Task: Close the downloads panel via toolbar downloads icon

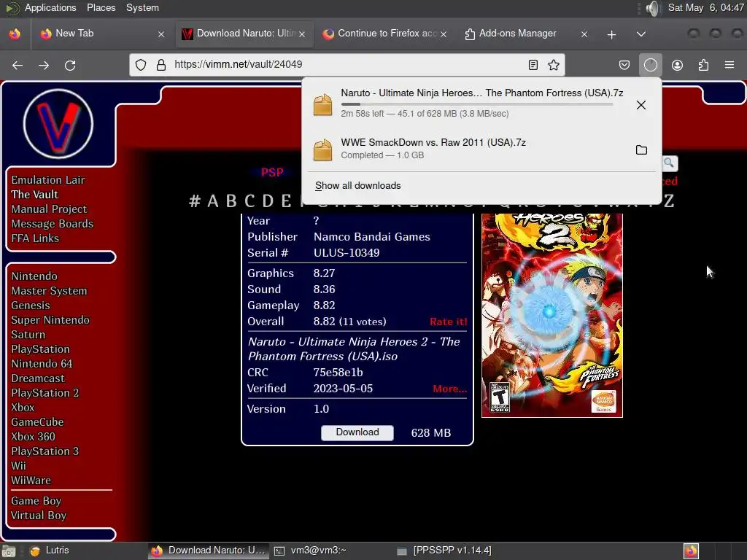Action: pos(650,65)
